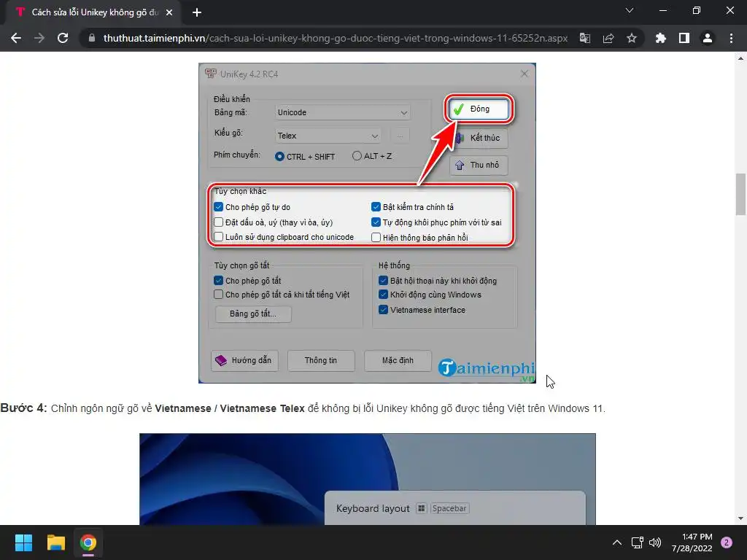Bookmark this tab with the star icon
The width and height of the screenshot is (747, 560).
pos(631,38)
